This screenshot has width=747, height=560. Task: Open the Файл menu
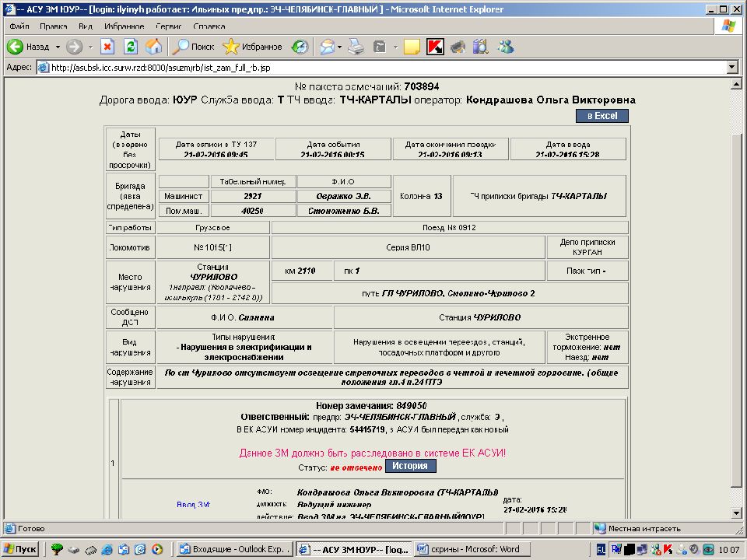(19, 26)
